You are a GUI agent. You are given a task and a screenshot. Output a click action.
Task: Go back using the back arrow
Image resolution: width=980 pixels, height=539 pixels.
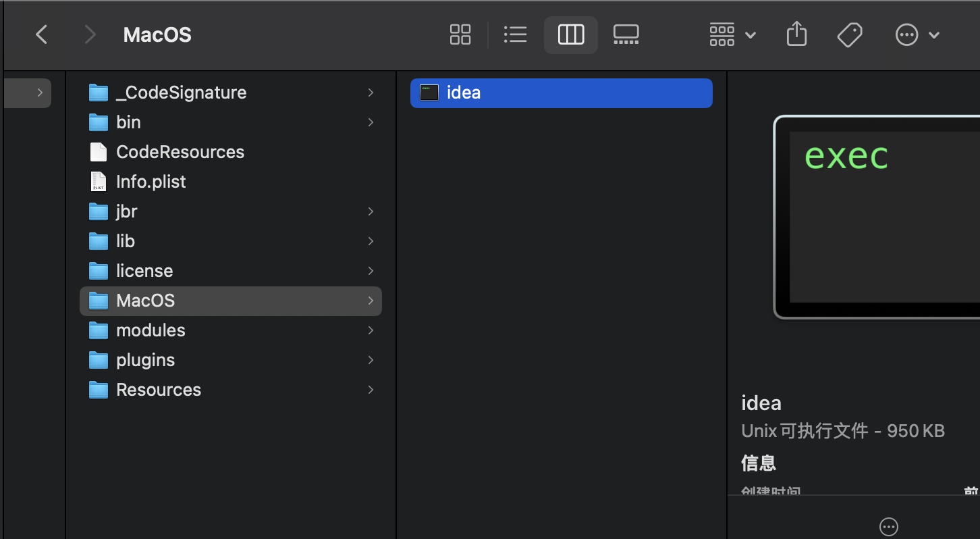click(x=42, y=34)
